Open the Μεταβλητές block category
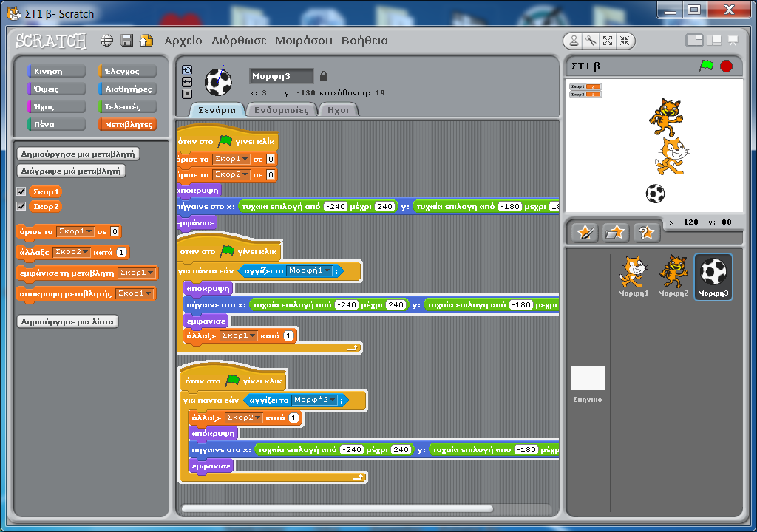Viewport: 757px width, 532px height. click(127, 125)
